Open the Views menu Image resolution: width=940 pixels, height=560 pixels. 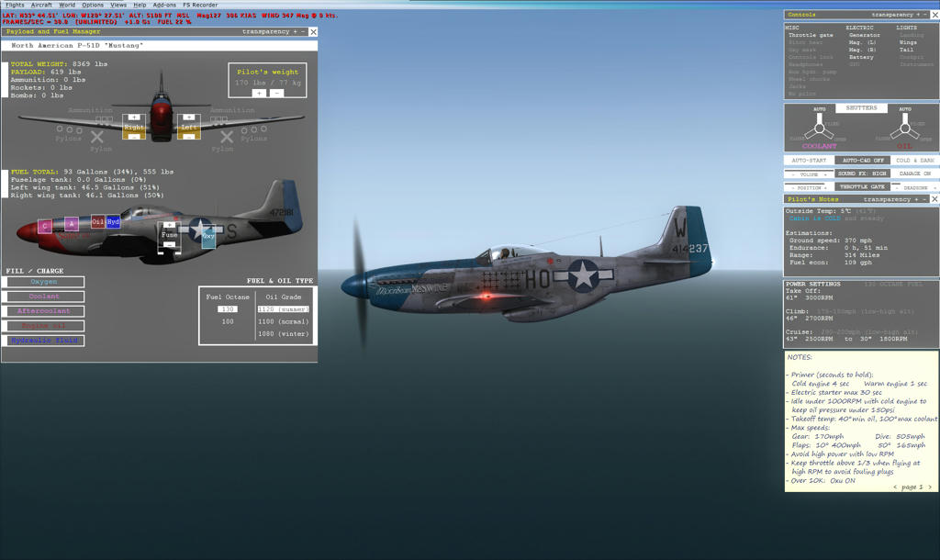[118, 5]
